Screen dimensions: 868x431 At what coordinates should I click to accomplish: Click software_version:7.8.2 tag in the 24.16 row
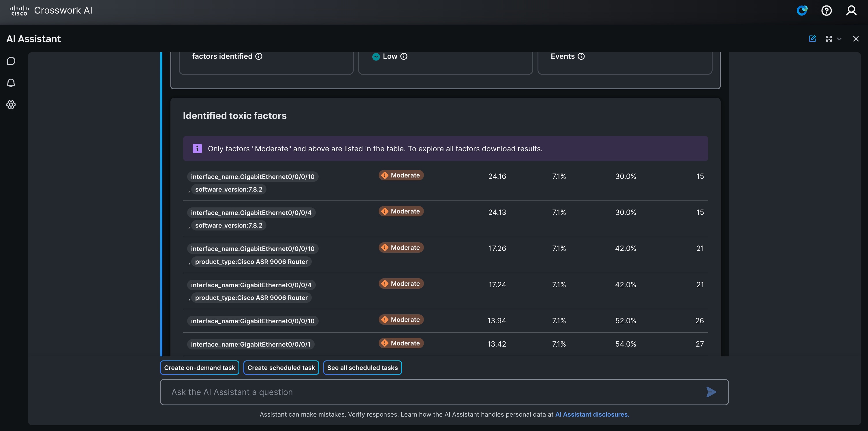coord(229,189)
